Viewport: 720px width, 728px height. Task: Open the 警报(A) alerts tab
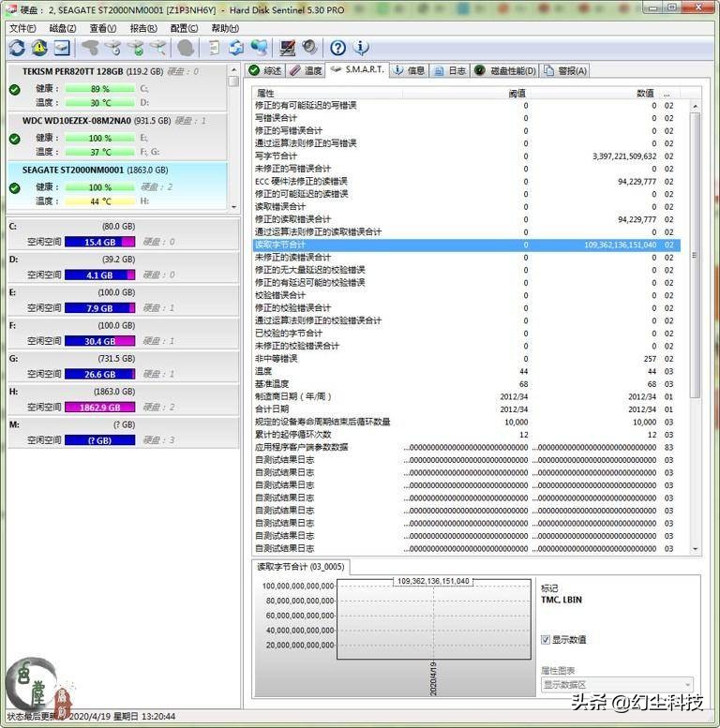(565, 70)
